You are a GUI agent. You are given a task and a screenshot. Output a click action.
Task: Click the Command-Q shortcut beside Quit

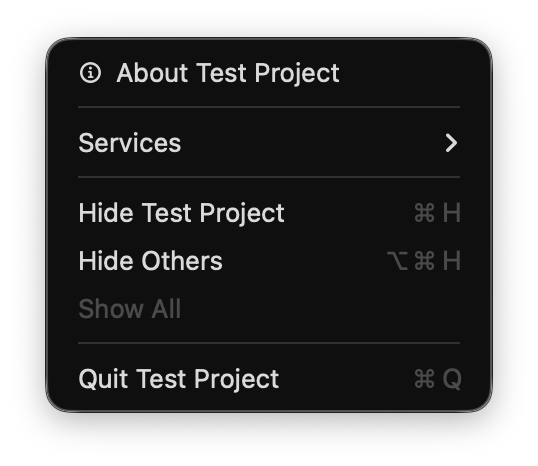pyautogui.click(x=438, y=379)
